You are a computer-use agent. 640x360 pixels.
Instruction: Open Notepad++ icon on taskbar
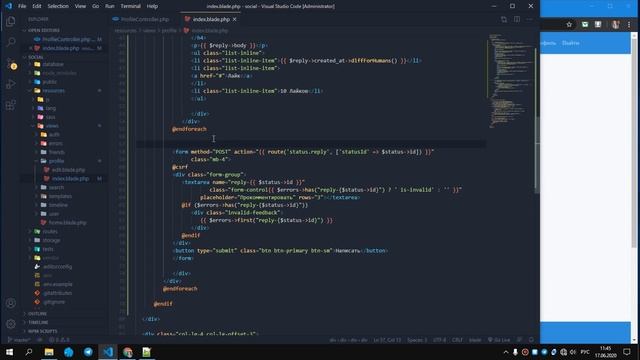click(x=147, y=352)
